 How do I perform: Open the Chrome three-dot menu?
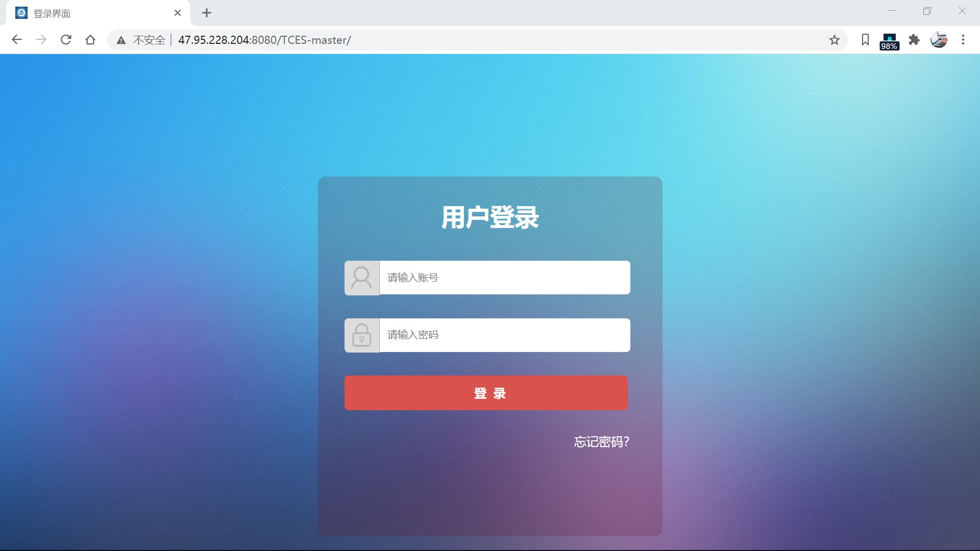point(964,40)
